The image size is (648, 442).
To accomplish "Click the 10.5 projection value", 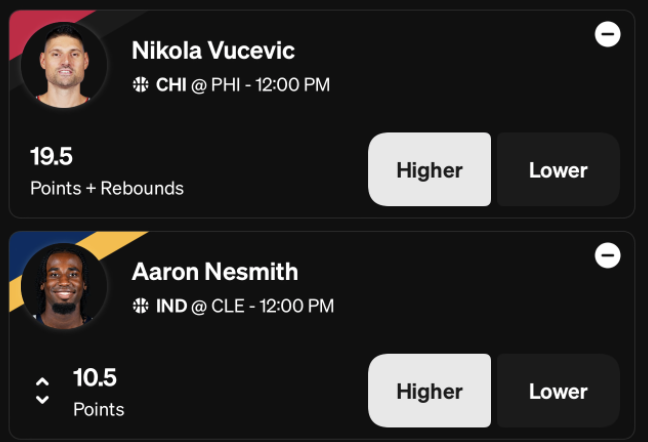I will (95, 378).
